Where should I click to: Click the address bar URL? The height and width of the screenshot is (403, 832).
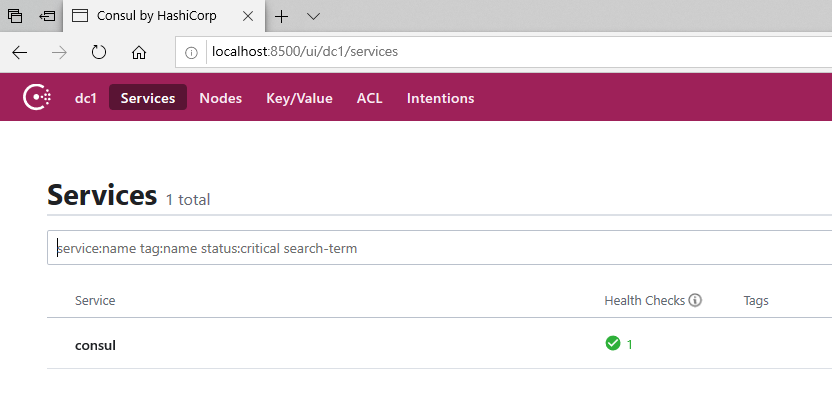click(x=305, y=51)
